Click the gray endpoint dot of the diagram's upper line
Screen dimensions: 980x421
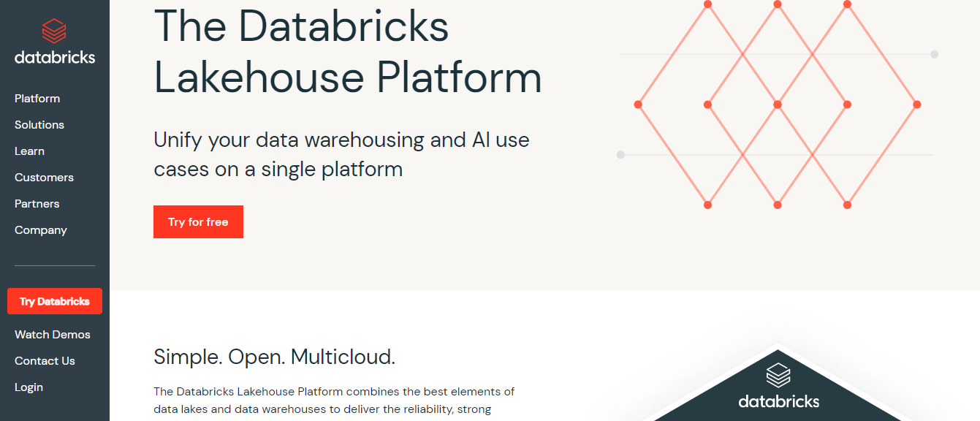tap(934, 54)
